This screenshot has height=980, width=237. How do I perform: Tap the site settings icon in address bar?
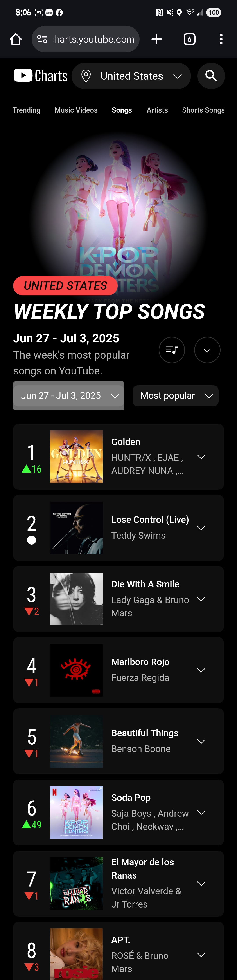pos(42,39)
